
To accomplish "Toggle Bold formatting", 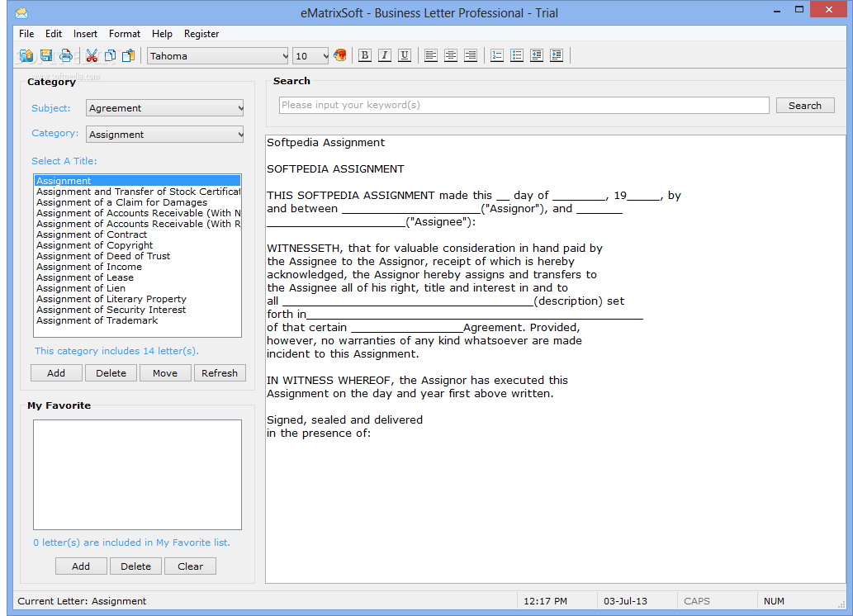I will [x=365, y=55].
